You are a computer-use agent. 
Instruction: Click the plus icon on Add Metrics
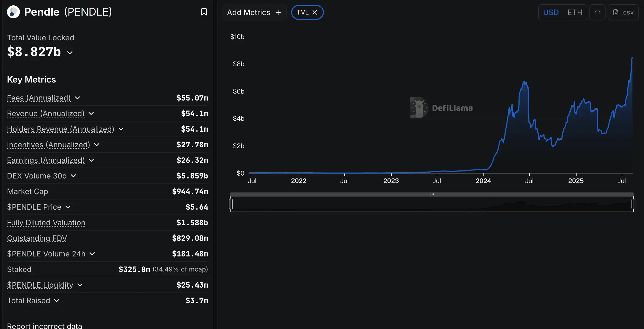pos(278,12)
